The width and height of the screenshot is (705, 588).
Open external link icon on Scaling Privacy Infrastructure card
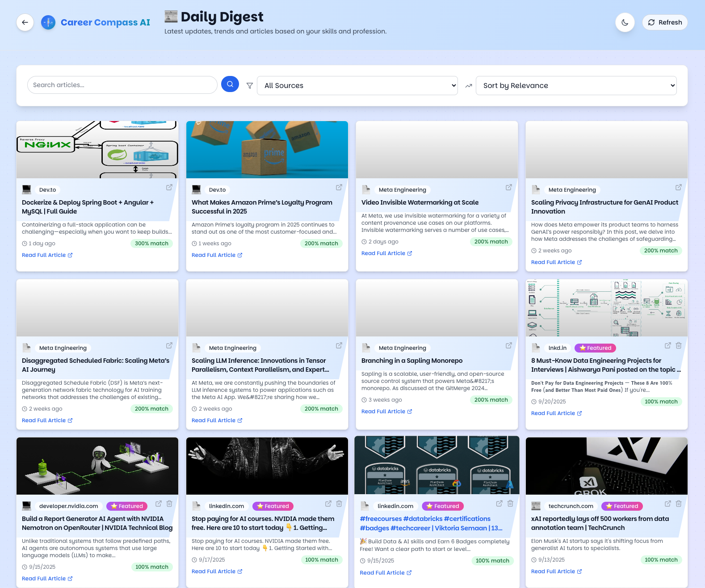[x=679, y=187]
